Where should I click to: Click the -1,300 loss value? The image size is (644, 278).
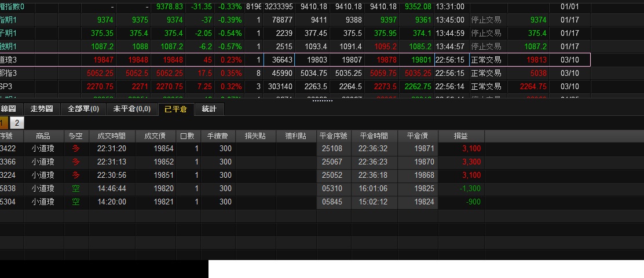click(x=470, y=188)
